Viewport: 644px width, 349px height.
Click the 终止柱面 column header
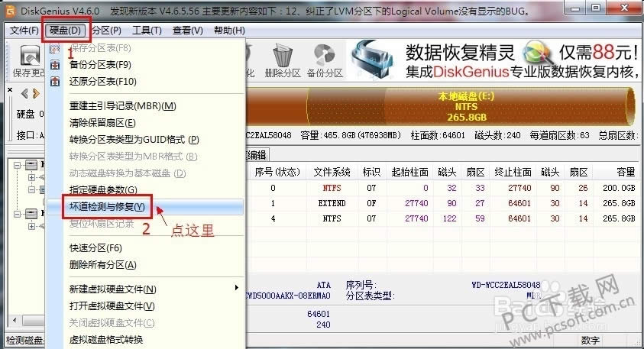pyautogui.click(x=513, y=172)
